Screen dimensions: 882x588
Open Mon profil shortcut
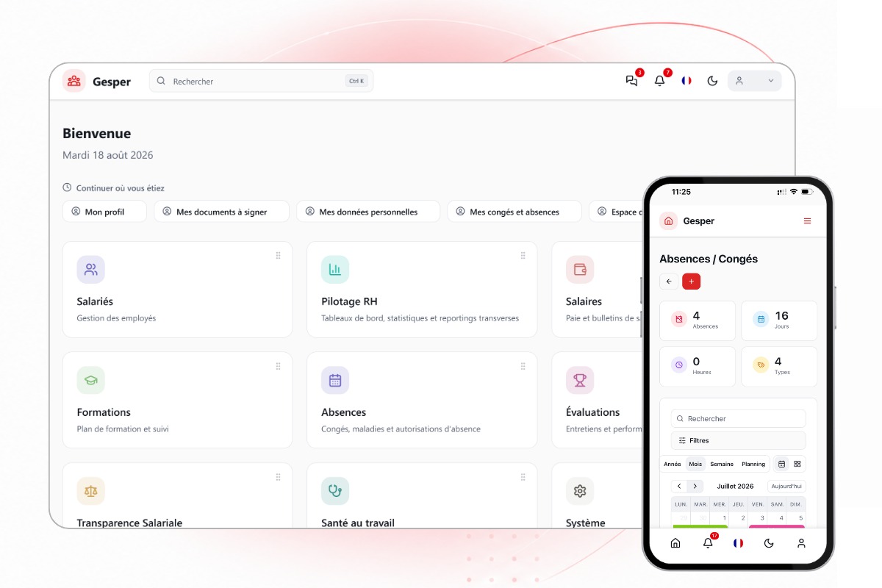tap(104, 212)
